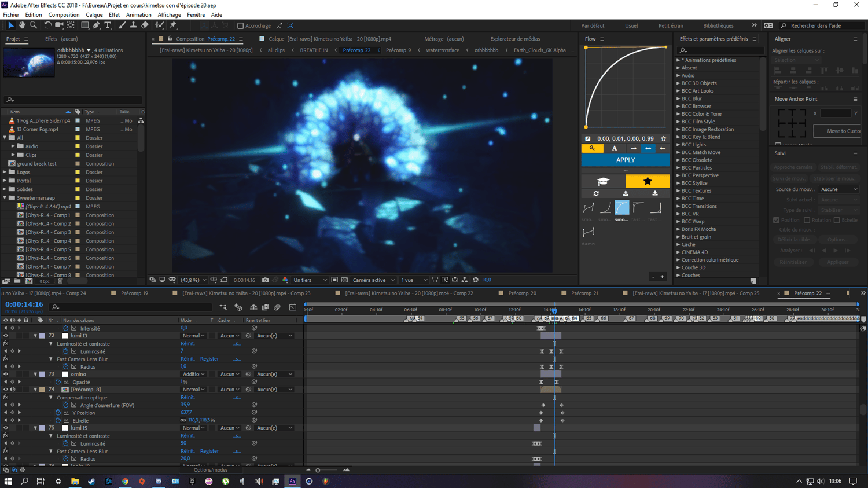Image resolution: width=868 pixels, height=488 pixels.
Task: Toggle the Rotation checkbox in Suivi
Action: pos(807,220)
